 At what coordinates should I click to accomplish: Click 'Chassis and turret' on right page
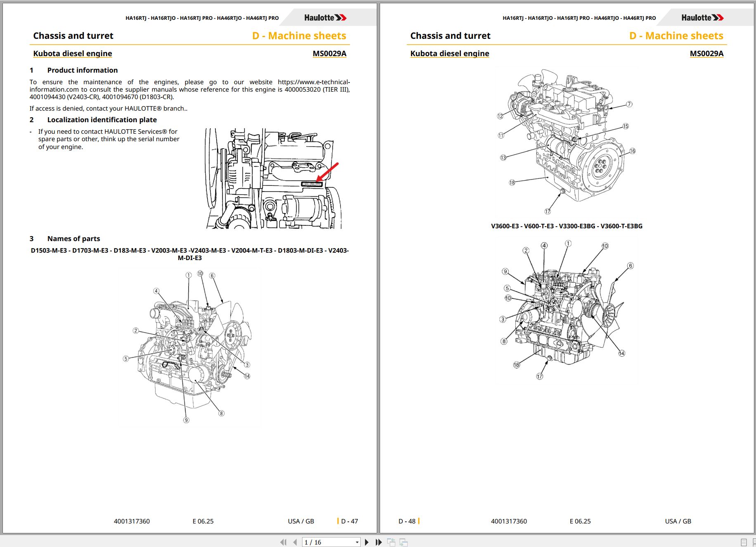[x=450, y=36]
